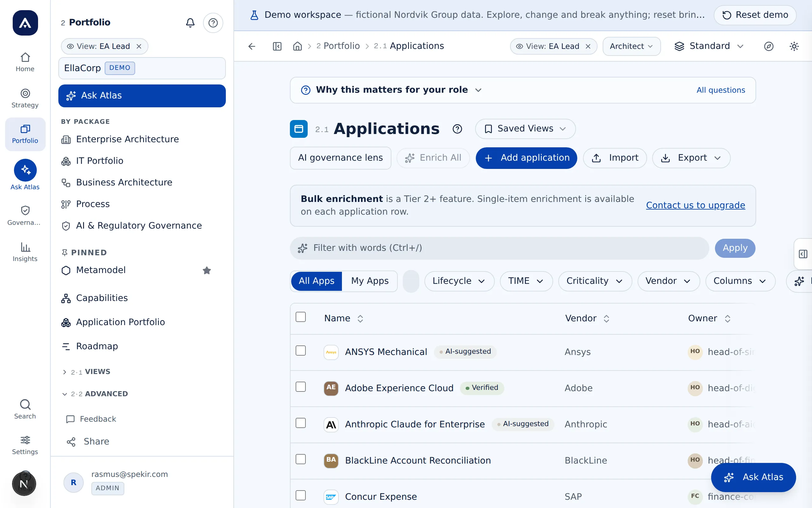The image size is (812, 508).
Task: Open Strategy section in left rail
Action: coord(25,98)
